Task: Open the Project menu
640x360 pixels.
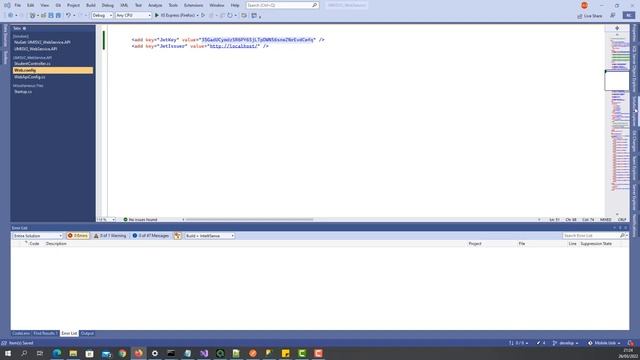Action: click(x=73, y=5)
